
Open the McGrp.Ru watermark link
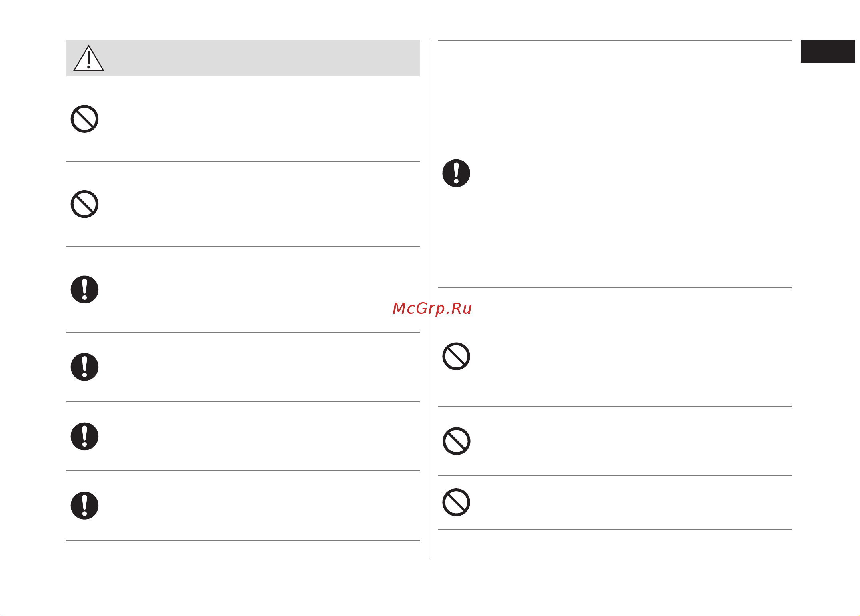(432, 309)
